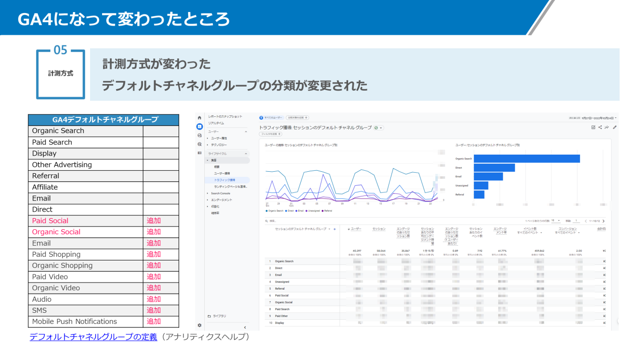Open the Insights sparkline icon

coord(607,127)
